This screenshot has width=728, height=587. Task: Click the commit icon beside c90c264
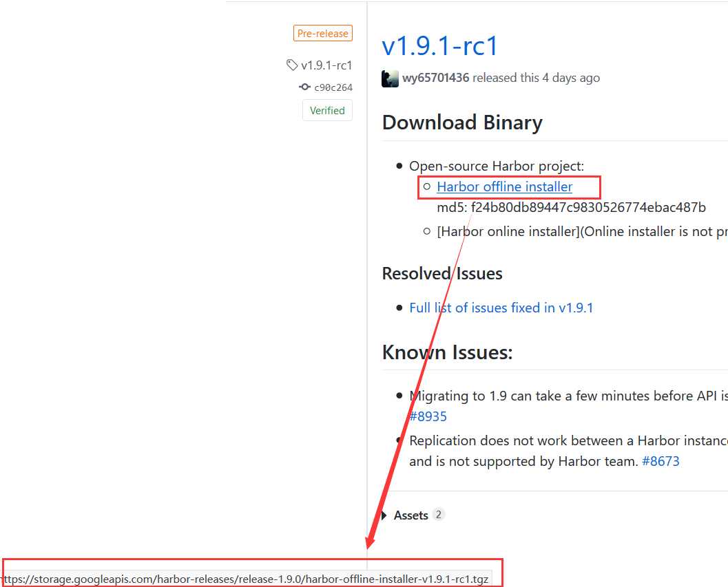(x=304, y=87)
